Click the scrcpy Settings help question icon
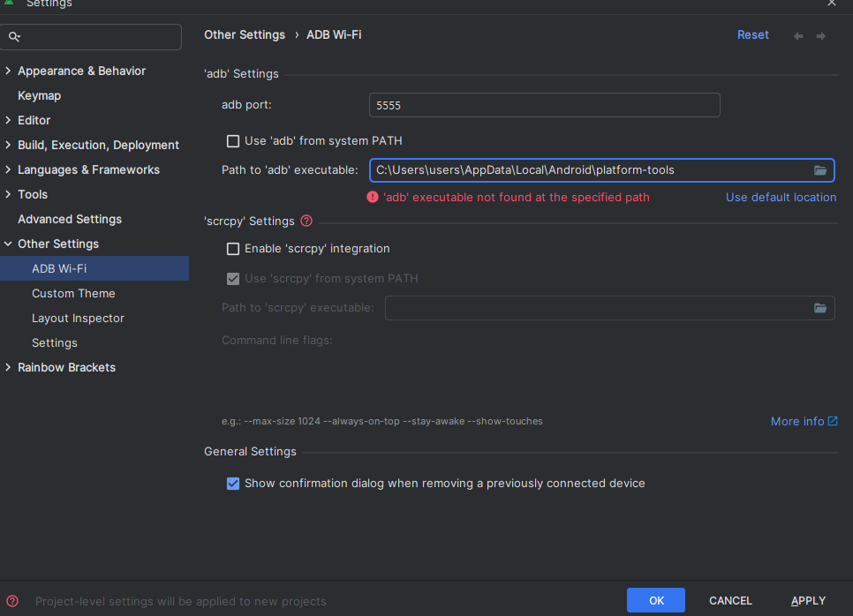The image size is (853, 616). pos(306,221)
